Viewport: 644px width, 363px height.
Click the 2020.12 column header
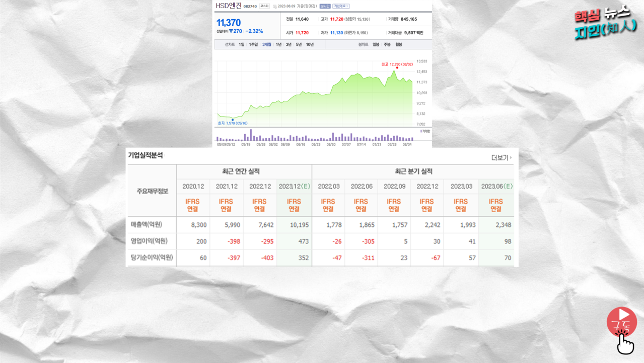pyautogui.click(x=192, y=186)
